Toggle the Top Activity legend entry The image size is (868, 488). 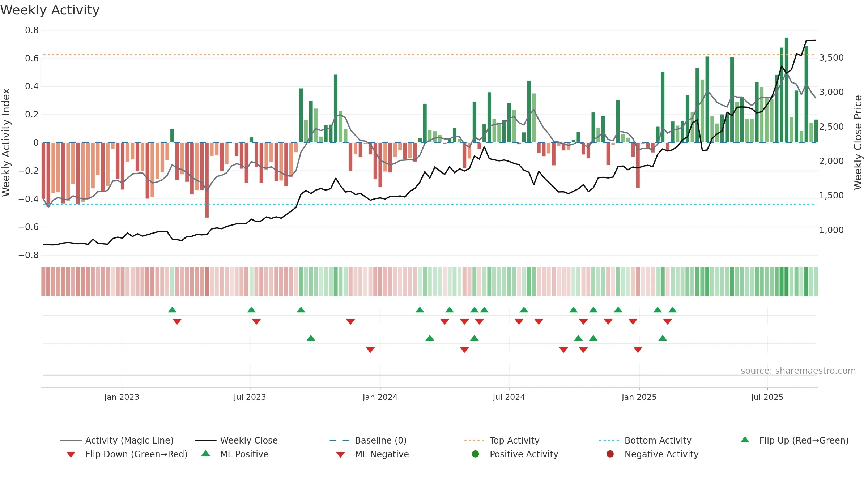tap(502, 440)
